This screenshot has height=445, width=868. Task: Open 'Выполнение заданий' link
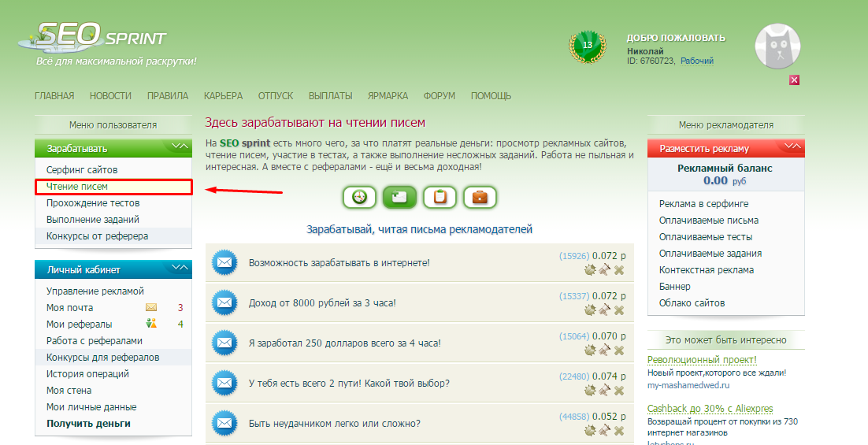(x=93, y=220)
